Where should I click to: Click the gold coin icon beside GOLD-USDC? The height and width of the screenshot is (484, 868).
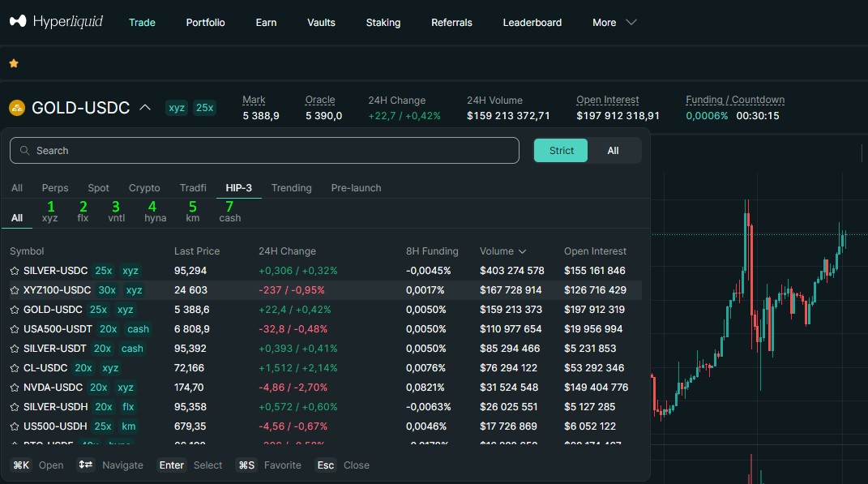(x=17, y=108)
